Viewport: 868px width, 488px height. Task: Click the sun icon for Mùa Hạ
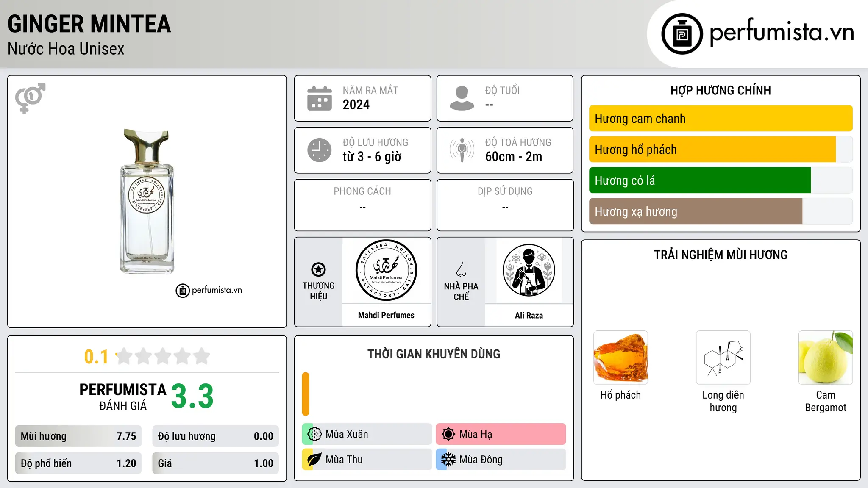point(448,434)
